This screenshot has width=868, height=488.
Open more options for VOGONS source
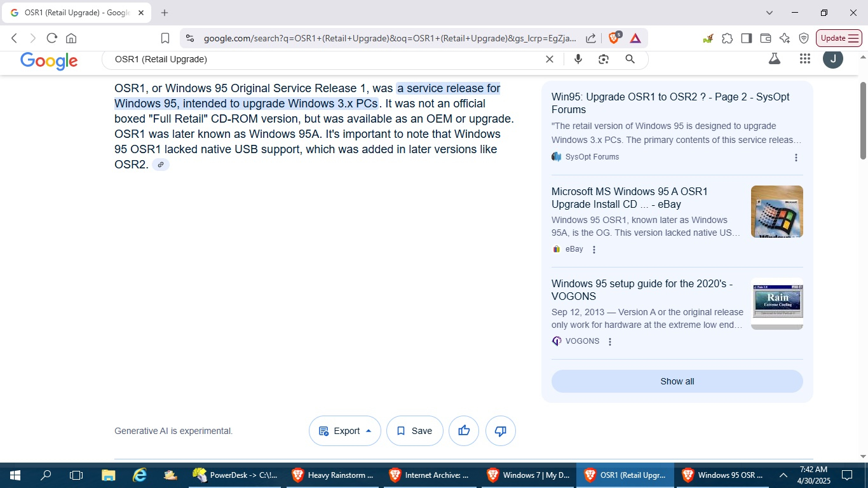point(610,342)
